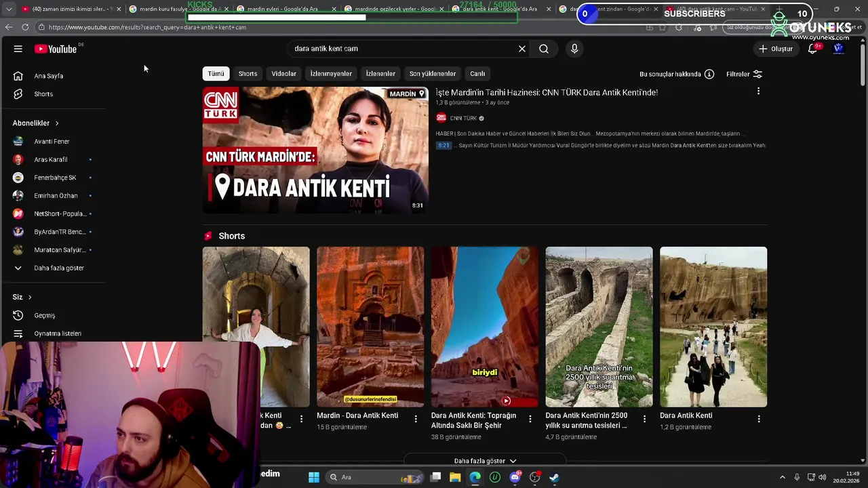
Task: Click the browser address bar URL
Action: click(147, 27)
